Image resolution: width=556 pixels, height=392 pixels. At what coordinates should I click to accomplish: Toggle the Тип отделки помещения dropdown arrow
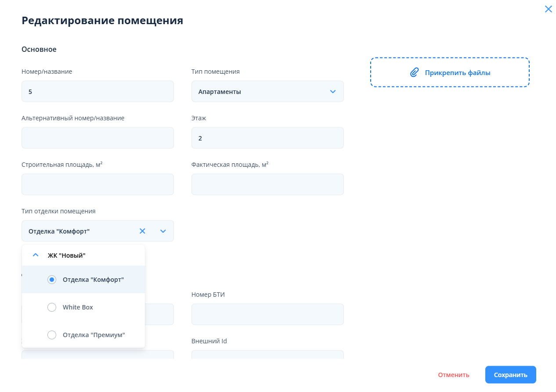click(x=163, y=231)
